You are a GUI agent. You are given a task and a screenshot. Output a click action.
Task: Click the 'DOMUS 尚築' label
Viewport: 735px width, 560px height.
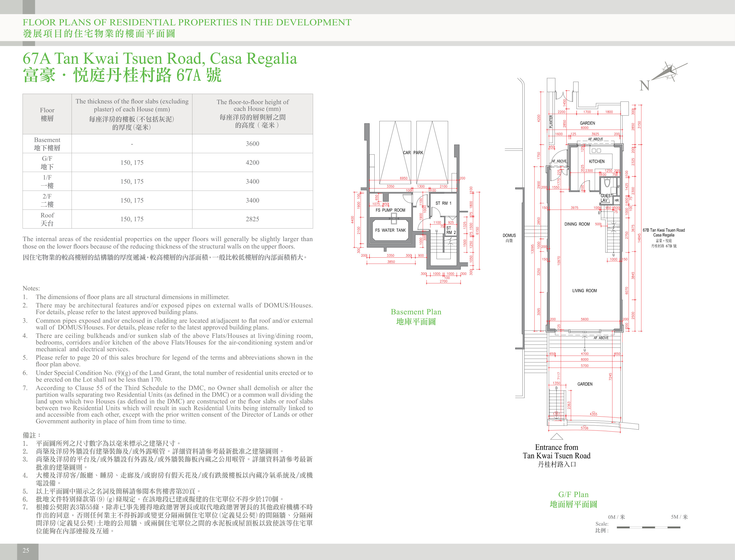[509, 238]
